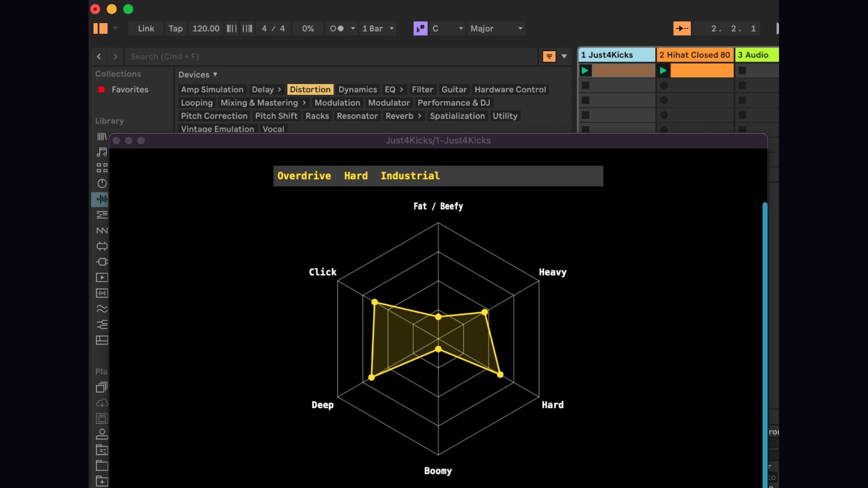The width and height of the screenshot is (868, 488).
Task: Click the metronome icon in the toolbar
Action: [338, 28]
